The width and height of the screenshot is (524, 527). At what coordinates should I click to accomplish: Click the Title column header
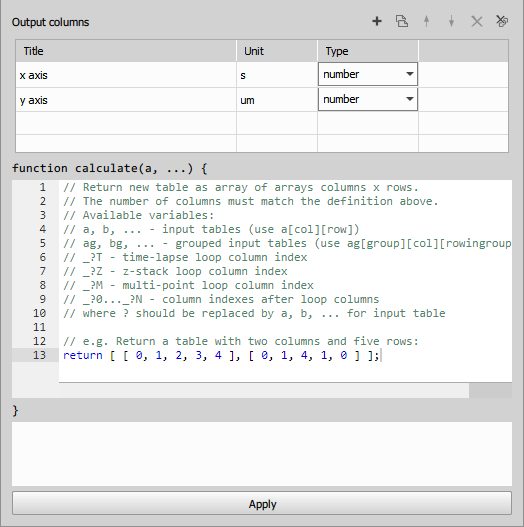(126, 51)
